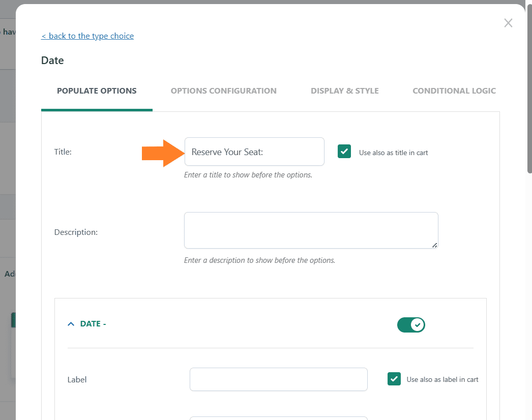The width and height of the screenshot is (532, 420).
Task: Open the Options Configuration tab
Action: point(224,91)
